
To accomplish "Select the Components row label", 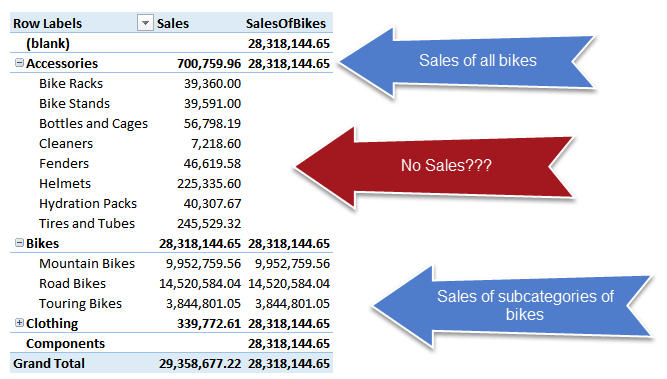I will click(x=65, y=343).
